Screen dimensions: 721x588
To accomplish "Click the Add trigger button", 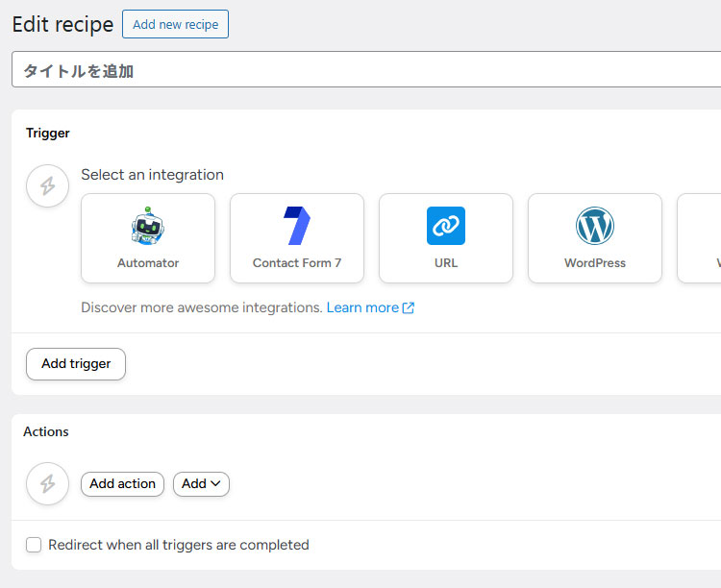I will [x=76, y=364].
